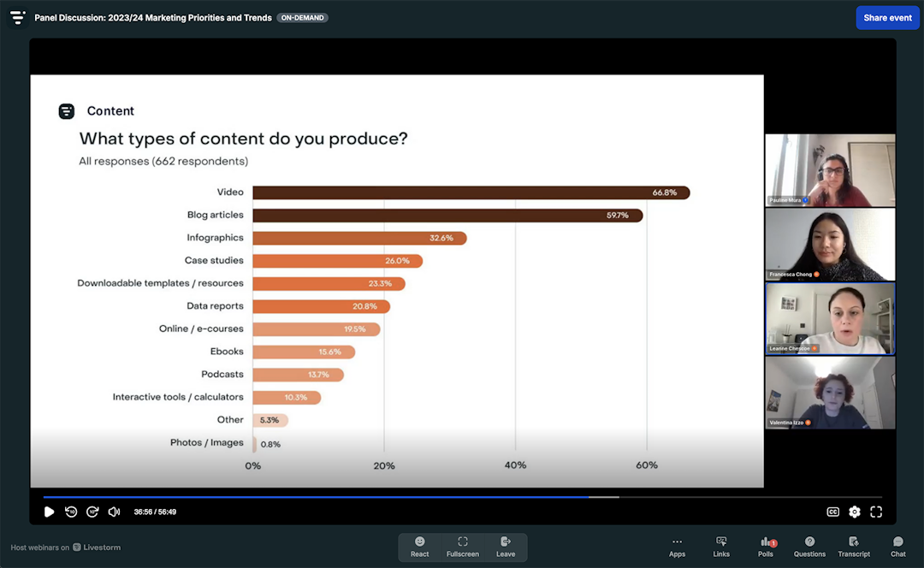
Task: Click the video progress bar
Action: click(463, 497)
